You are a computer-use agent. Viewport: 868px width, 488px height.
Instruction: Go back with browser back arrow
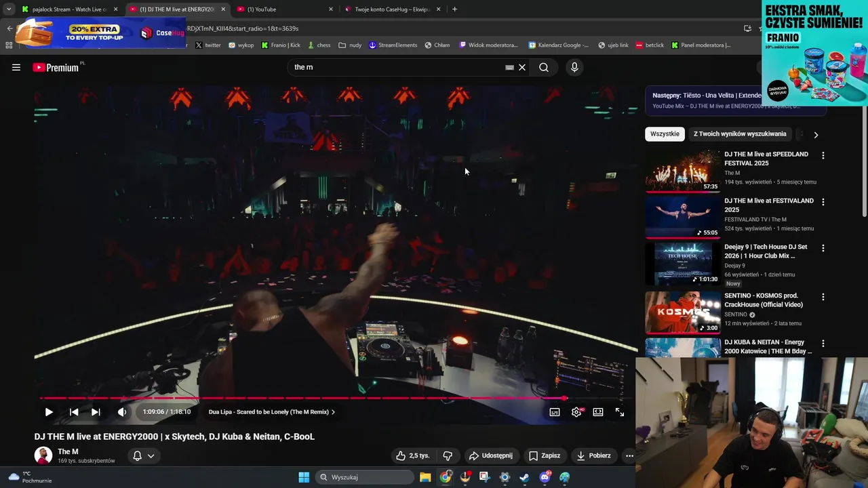(x=9, y=28)
